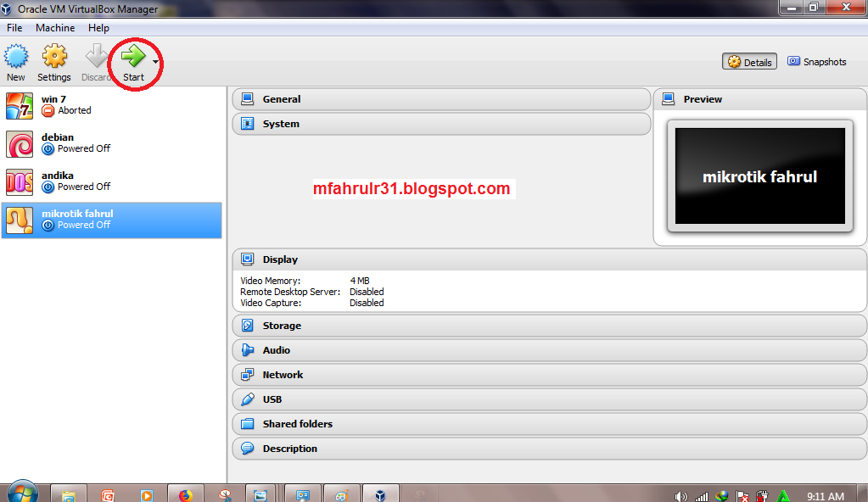Image resolution: width=868 pixels, height=502 pixels.
Task: Click the Description section speech bubble icon
Action: click(x=248, y=449)
